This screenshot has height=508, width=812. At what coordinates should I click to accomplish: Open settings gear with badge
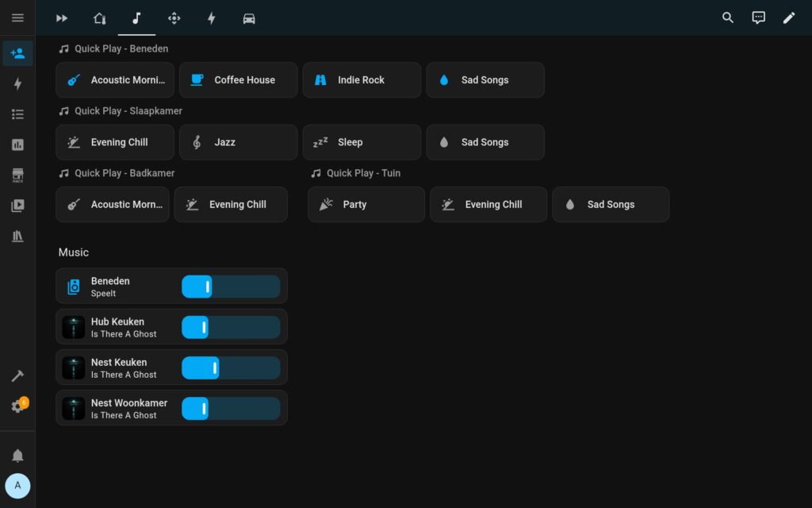pos(17,406)
